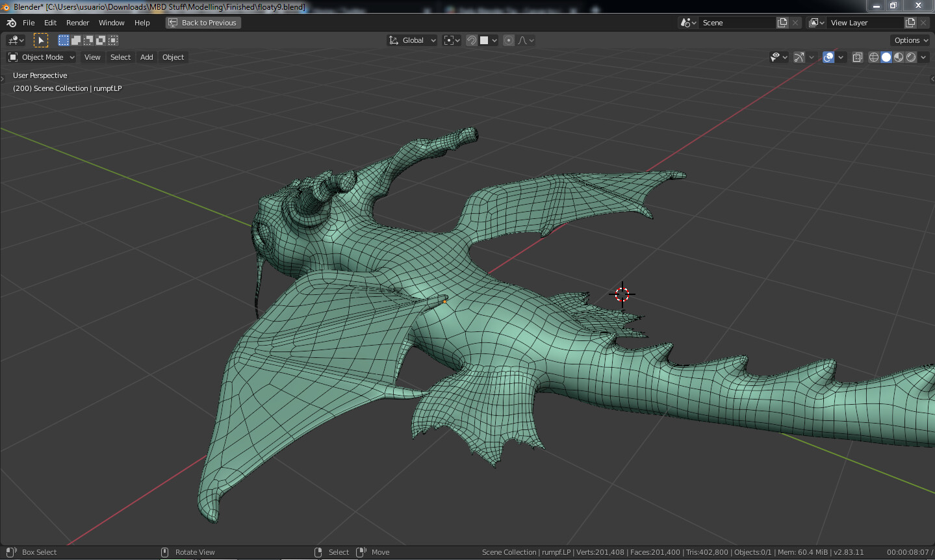Click 'Mem: 60.4 MiB' status entry

tap(803, 552)
